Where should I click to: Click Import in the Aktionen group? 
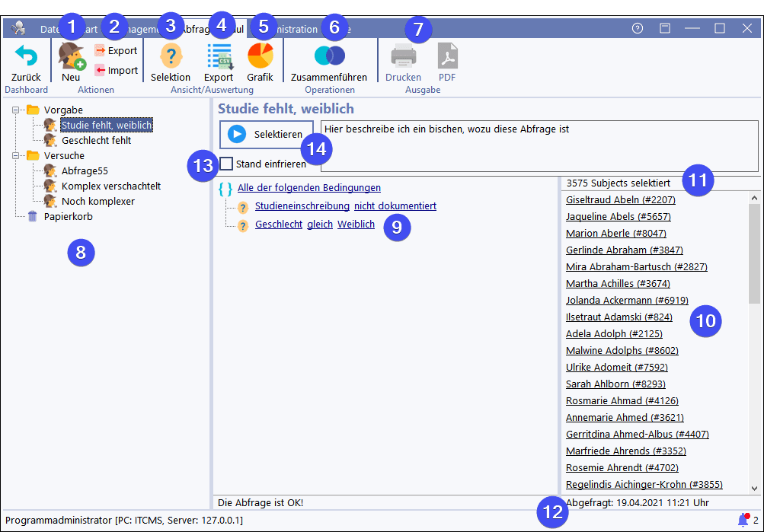pyautogui.click(x=116, y=71)
